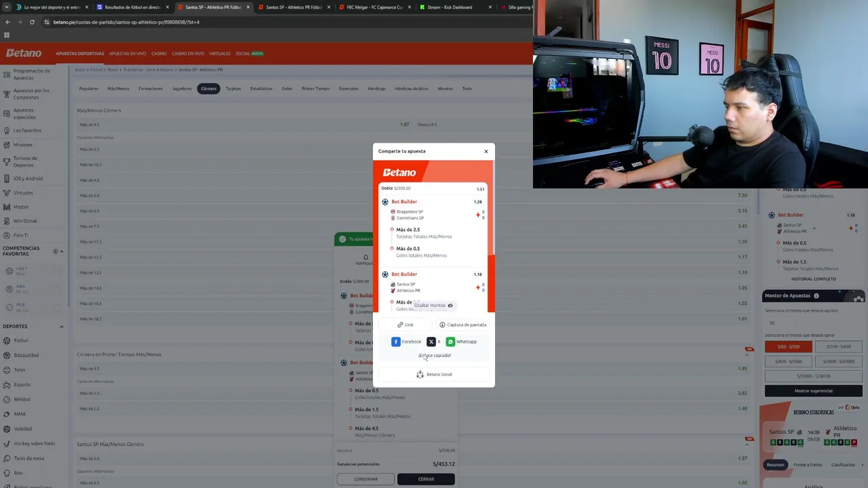The image size is (868, 488).
Task: Open Los favoritos in sidebar
Action: click(x=27, y=130)
